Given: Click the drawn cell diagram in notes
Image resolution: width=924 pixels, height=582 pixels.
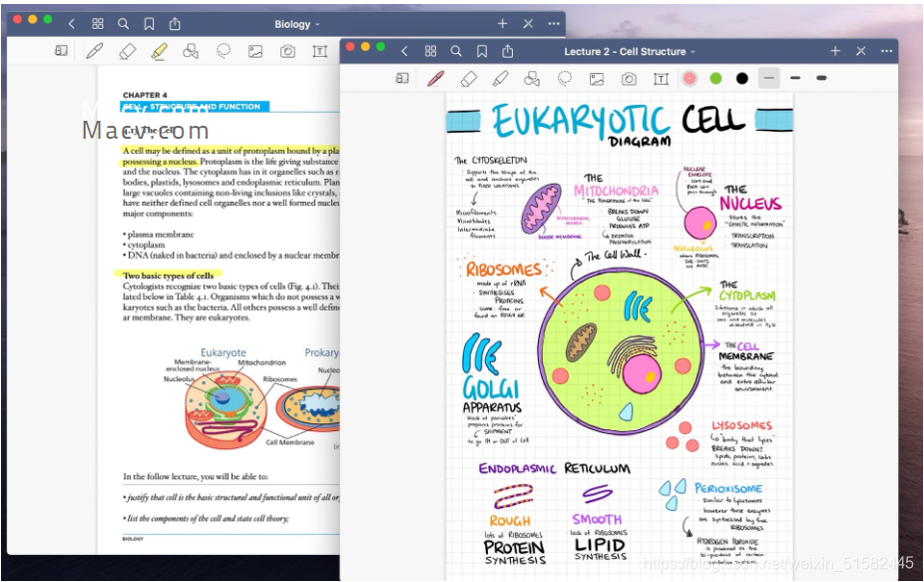Looking at the screenshot, I should click(x=621, y=350).
